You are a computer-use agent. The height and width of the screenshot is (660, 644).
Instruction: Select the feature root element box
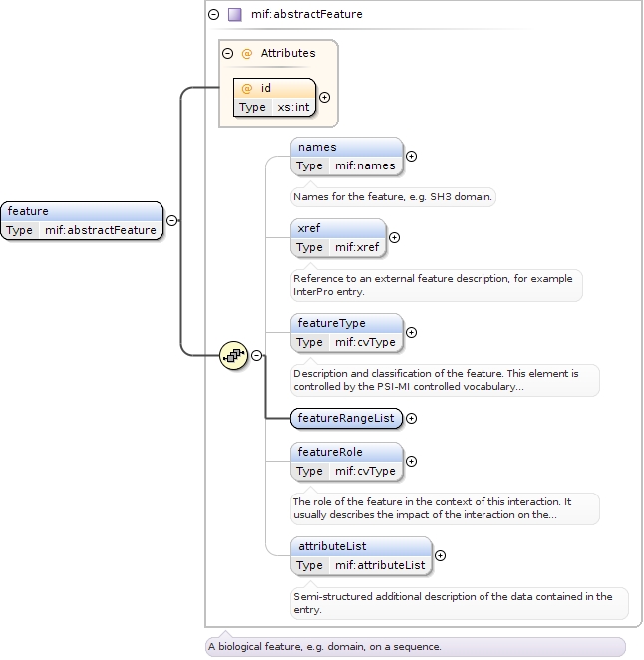pos(82,220)
